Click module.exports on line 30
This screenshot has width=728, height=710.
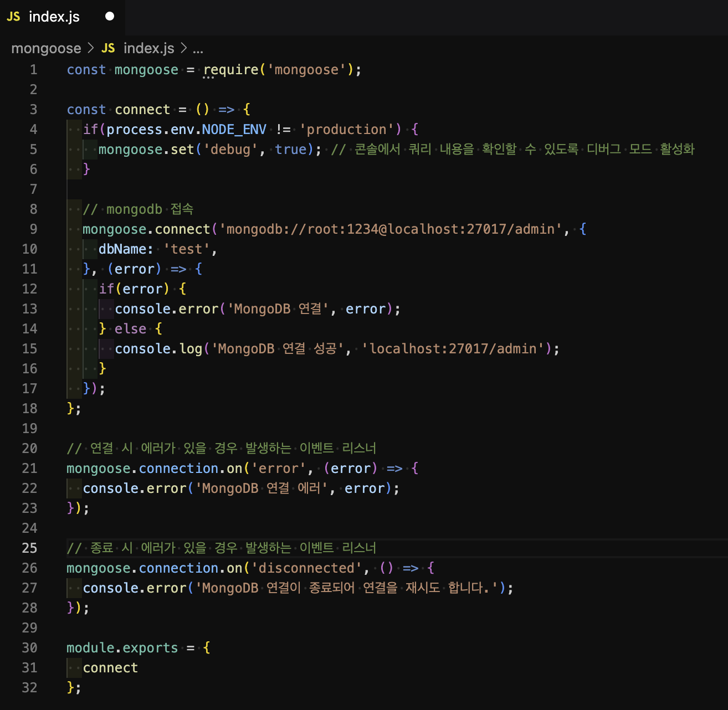[x=122, y=648]
